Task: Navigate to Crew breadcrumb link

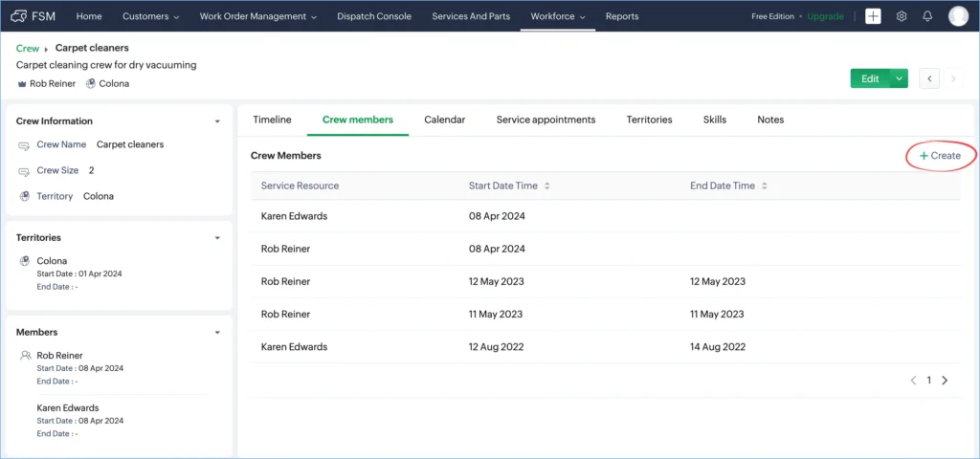Action: coord(28,48)
